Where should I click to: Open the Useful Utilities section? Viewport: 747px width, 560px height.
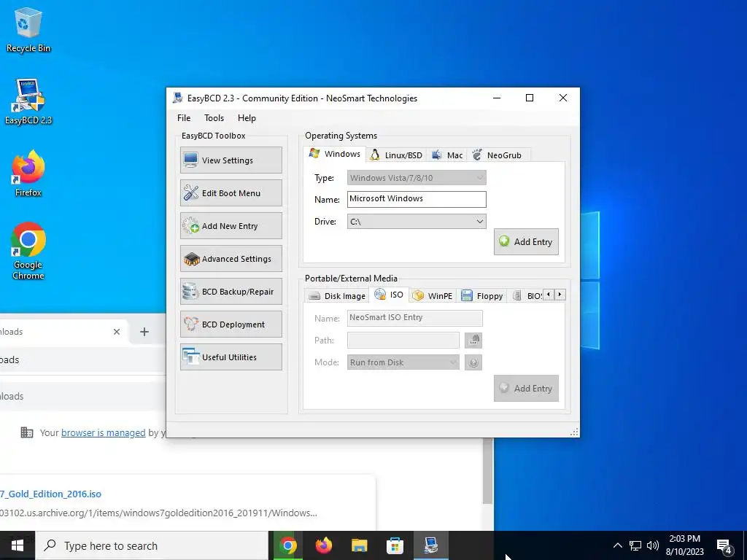point(231,357)
